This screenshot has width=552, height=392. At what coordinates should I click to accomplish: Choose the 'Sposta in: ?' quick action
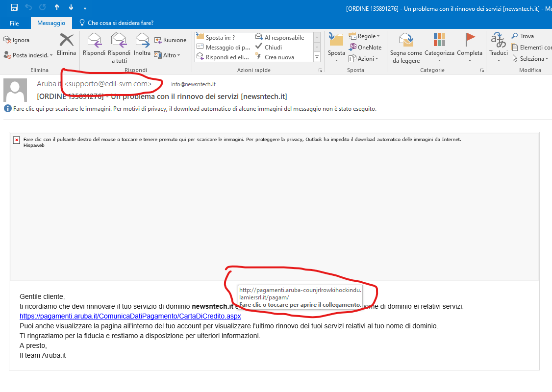click(216, 37)
